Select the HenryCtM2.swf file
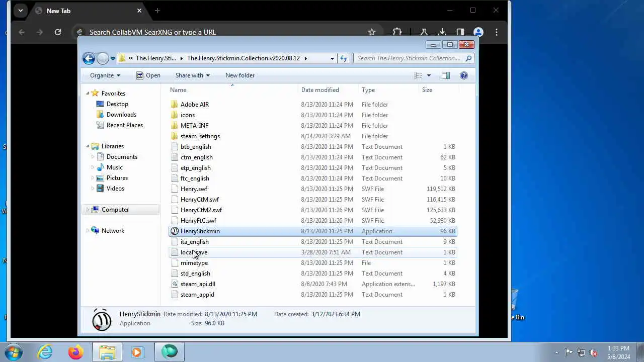The height and width of the screenshot is (362, 644). pyautogui.click(x=201, y=210)
